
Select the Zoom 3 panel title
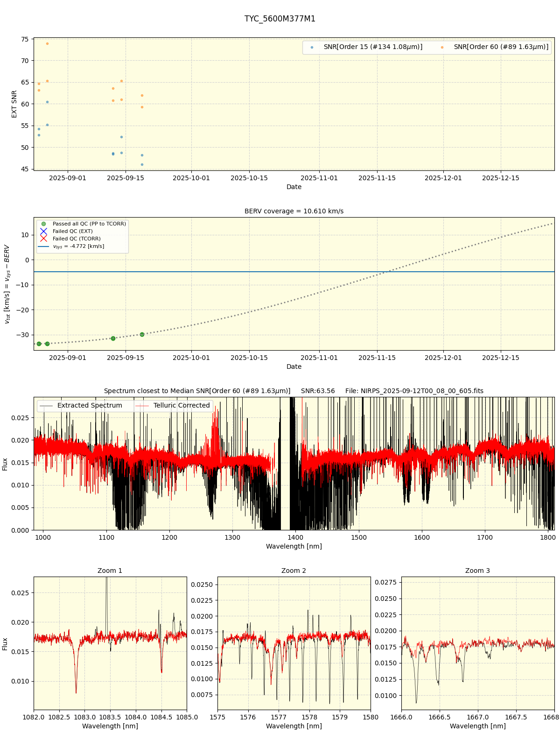[477, 571]
